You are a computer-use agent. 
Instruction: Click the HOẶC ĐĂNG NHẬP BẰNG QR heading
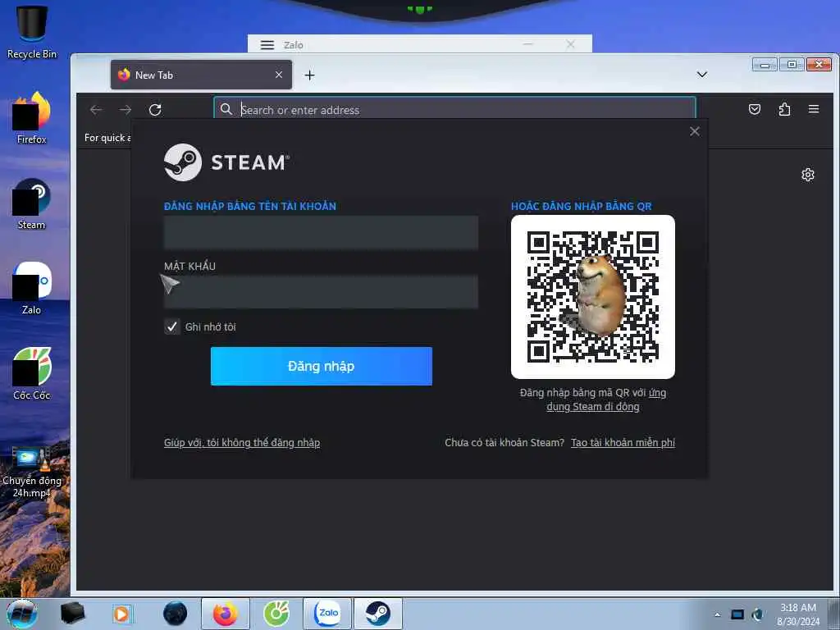pos(582,206)
